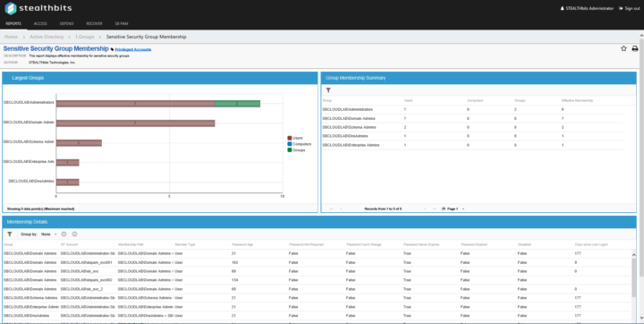
Task: Select SBCLOUDLAB\Enterprise Admins row in summary table
Action: tap(472, 145)
